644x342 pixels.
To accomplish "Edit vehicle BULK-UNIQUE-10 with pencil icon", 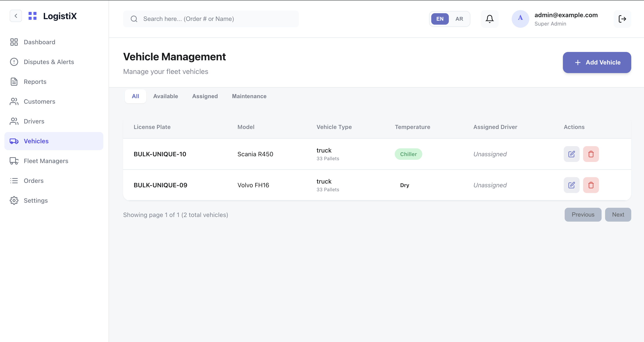I will [x=571, y=154].
